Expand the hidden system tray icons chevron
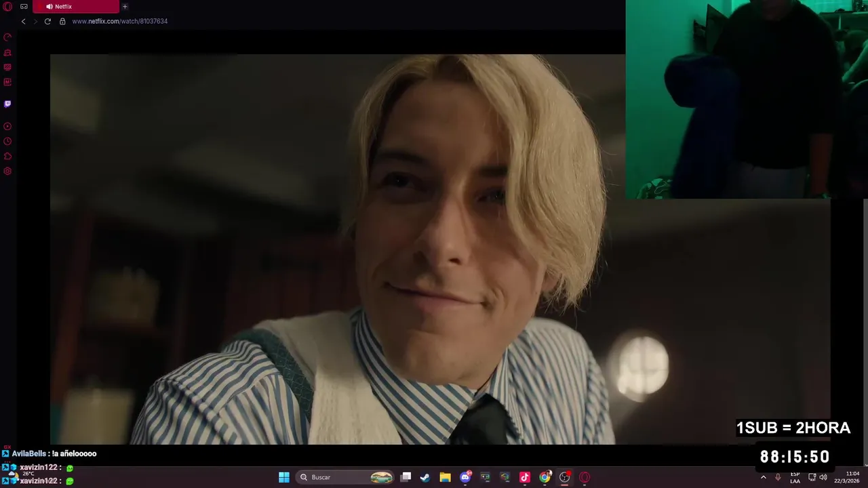Image resolution: width=868 pixels, height=488 pixels. (763, 477)
